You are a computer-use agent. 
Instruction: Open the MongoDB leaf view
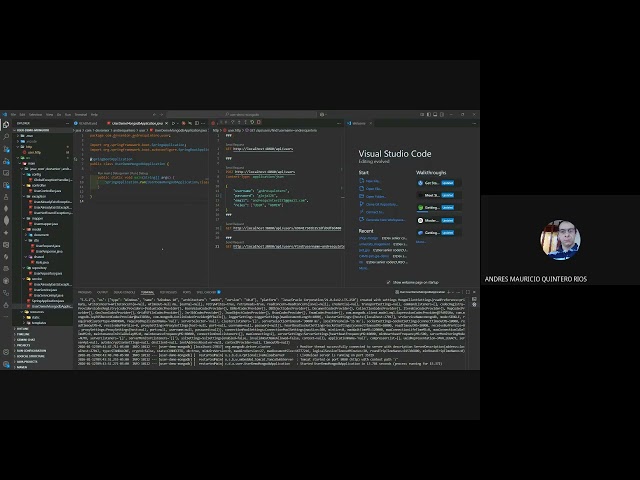tap(6, 220)
